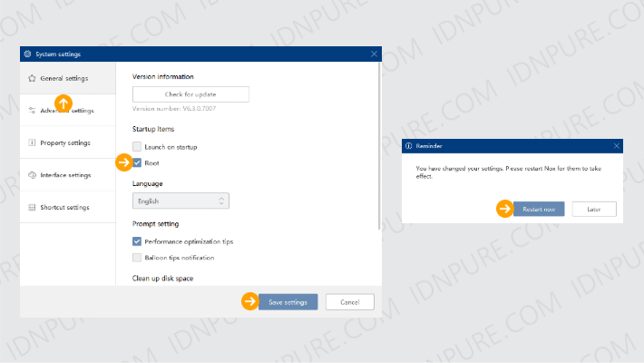Close the System settings window
Screen dimensions: 644x363
point(374,54)
